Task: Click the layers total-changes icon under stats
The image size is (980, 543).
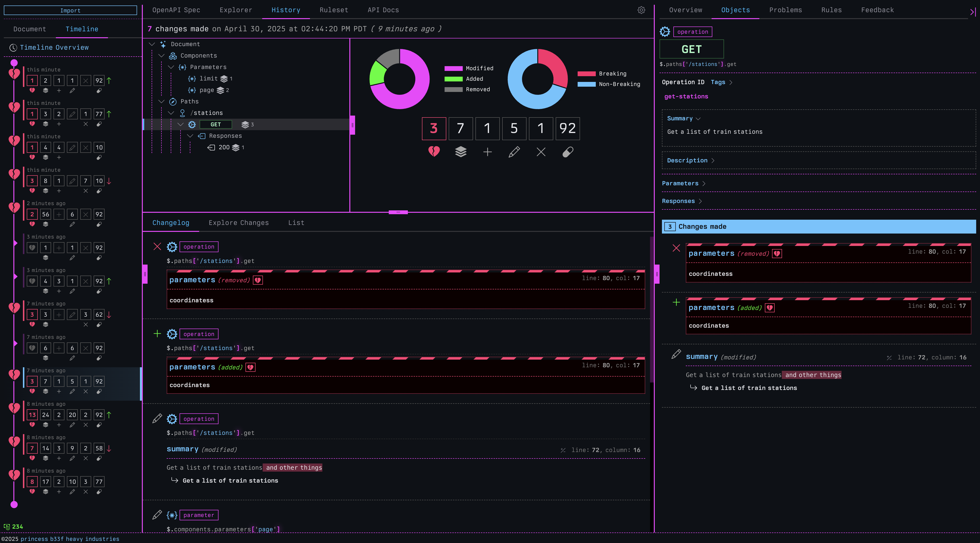Action: pos(460,152)
